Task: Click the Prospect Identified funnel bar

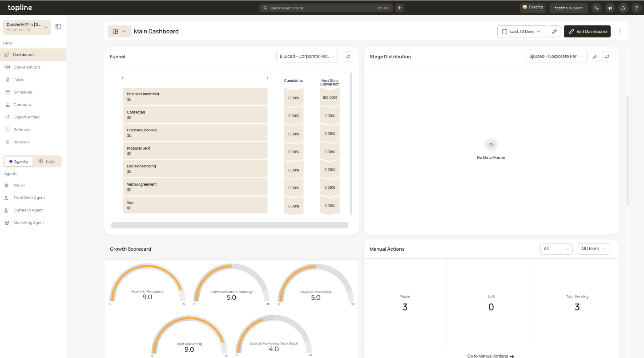Action: [195, 97]
